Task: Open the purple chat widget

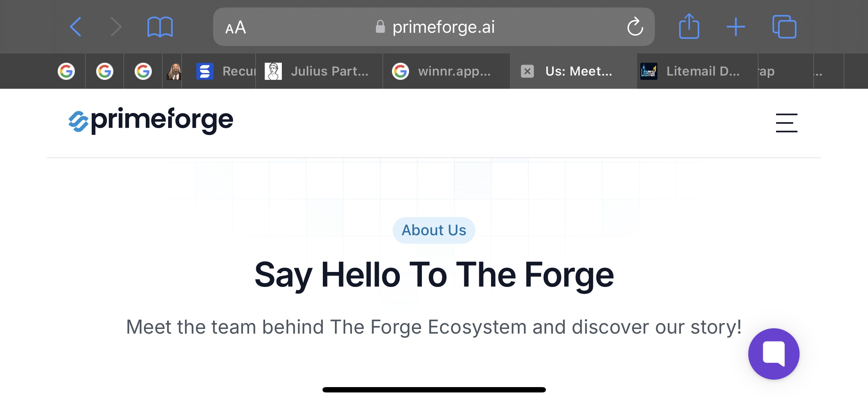Action: click(x=774, y=354)
